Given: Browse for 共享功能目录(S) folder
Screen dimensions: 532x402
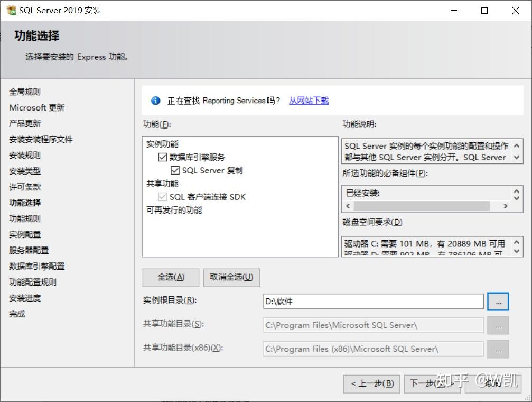Looking at the screenshot, I should 498,325.
